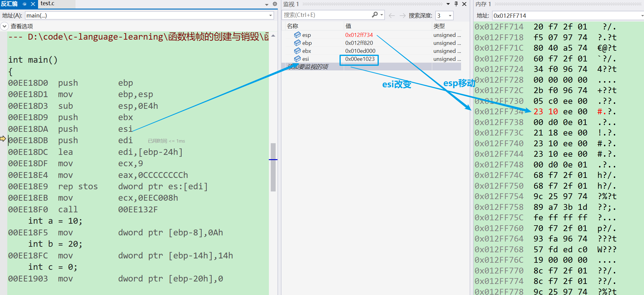
Task: Click the 内存 1 memory panel title
Action: [x=483, y=4]
